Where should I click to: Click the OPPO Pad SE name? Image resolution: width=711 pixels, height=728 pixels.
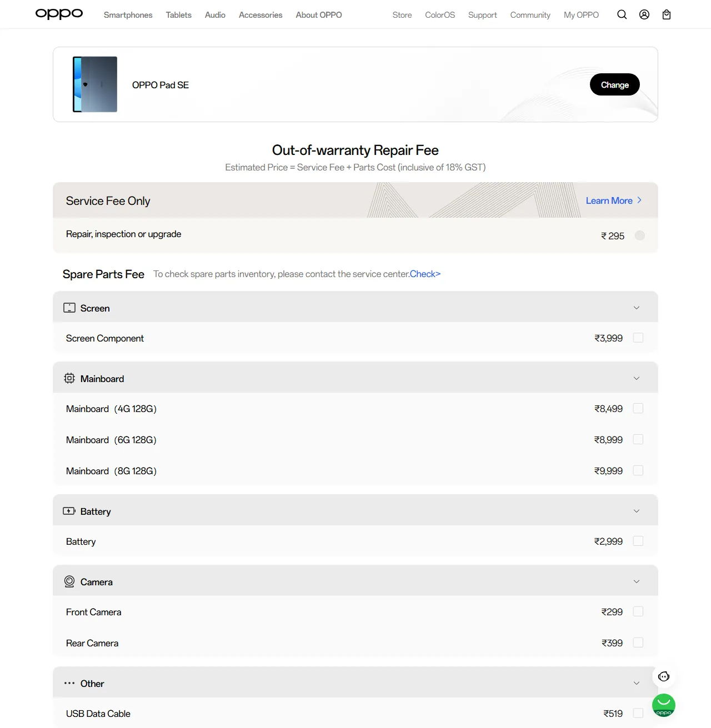[161, 85]
